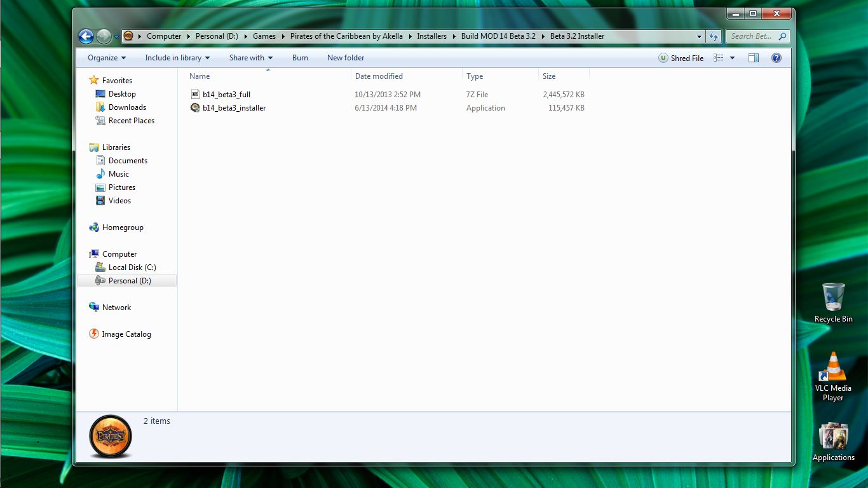Open Local Disk (C:) drive
Screen dimensions: 868x488
[132, 268]
